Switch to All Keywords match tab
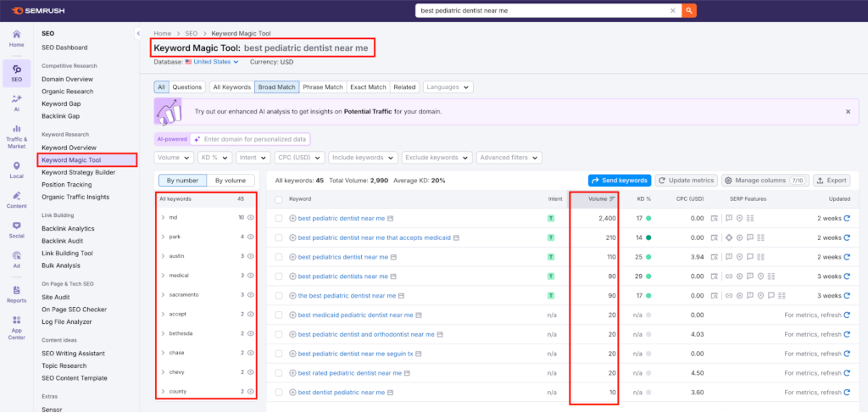The height and width of the screenshot is (413, 868). point(232,87)
